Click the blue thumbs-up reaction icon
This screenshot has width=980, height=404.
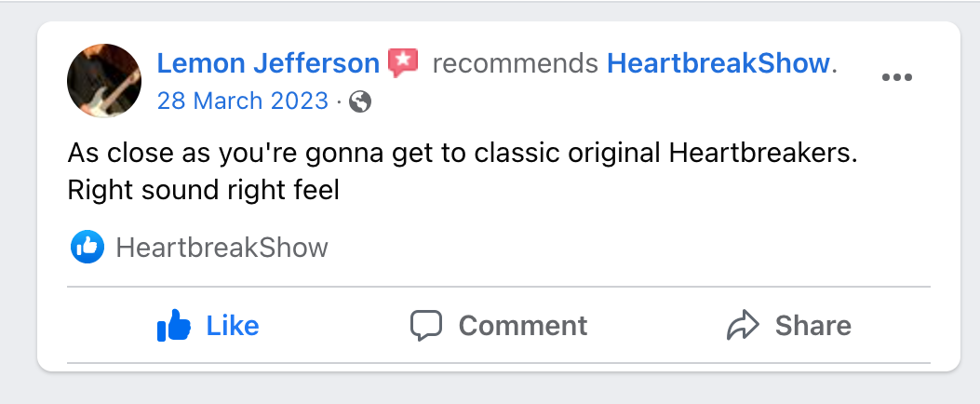click(x=87, y=248)
